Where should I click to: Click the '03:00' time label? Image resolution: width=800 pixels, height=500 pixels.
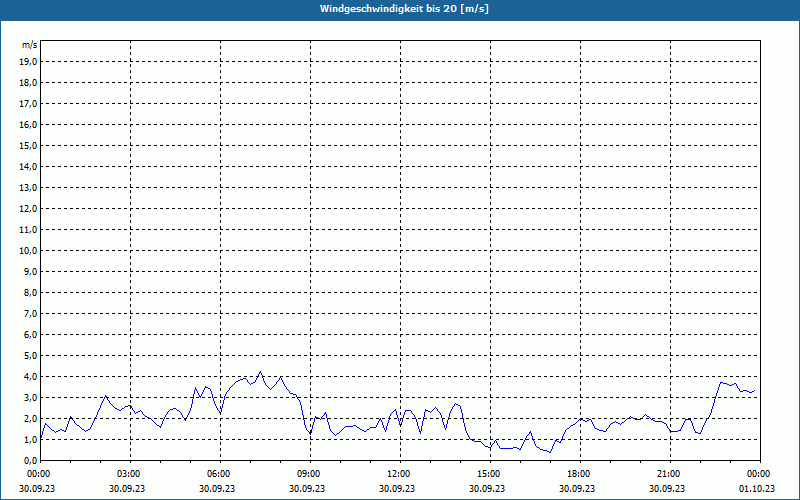(131, 474)
